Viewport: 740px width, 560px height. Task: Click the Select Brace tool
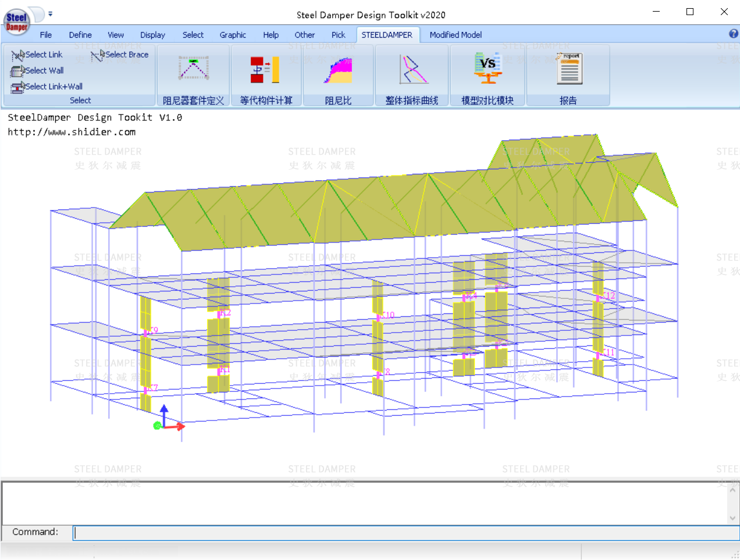coord(120,55)
